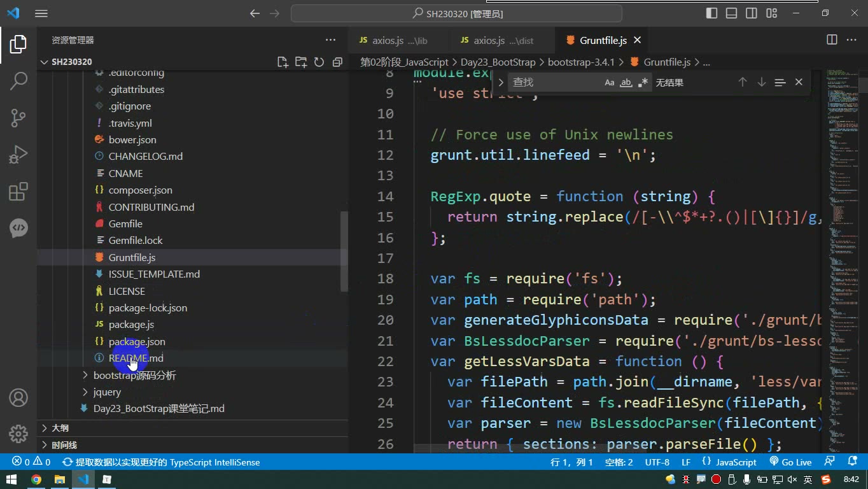
Task: Open the Manage gear menu
Action: point(18,434)
